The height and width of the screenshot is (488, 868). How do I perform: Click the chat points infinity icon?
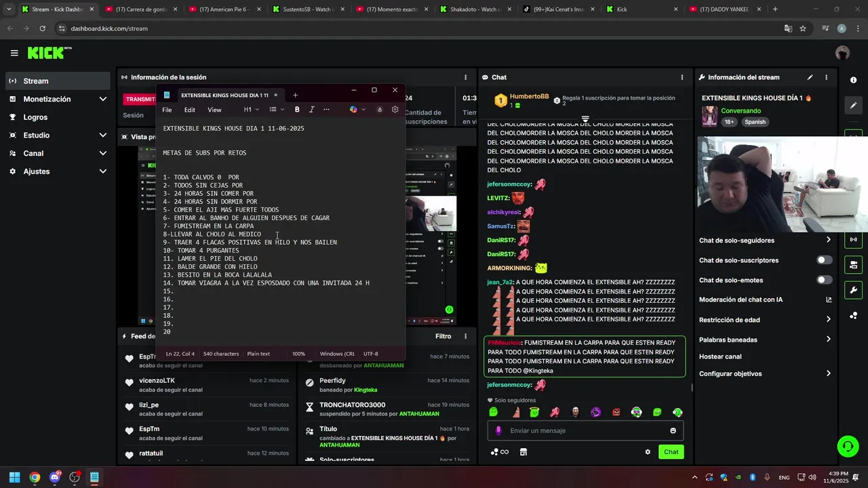(x=500, y=452)
